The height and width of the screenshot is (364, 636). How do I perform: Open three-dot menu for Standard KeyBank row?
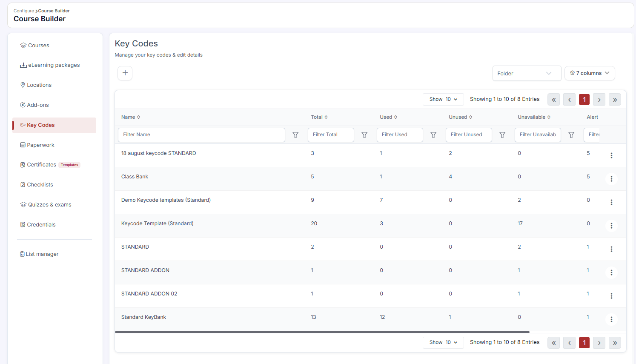tap(611, 319)
